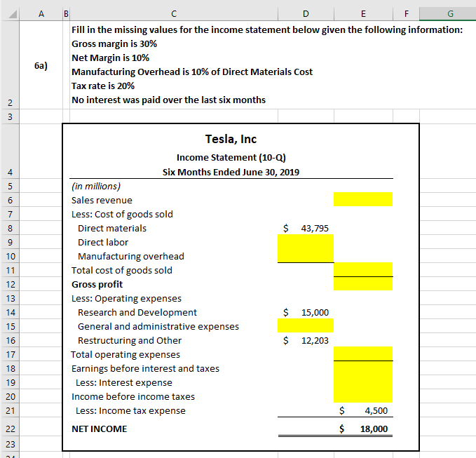This screenshot has width=476, height=458.
Task: Click the yellow Total operating expenses cell
Action: pyautogui.click(x=363, y=353)
